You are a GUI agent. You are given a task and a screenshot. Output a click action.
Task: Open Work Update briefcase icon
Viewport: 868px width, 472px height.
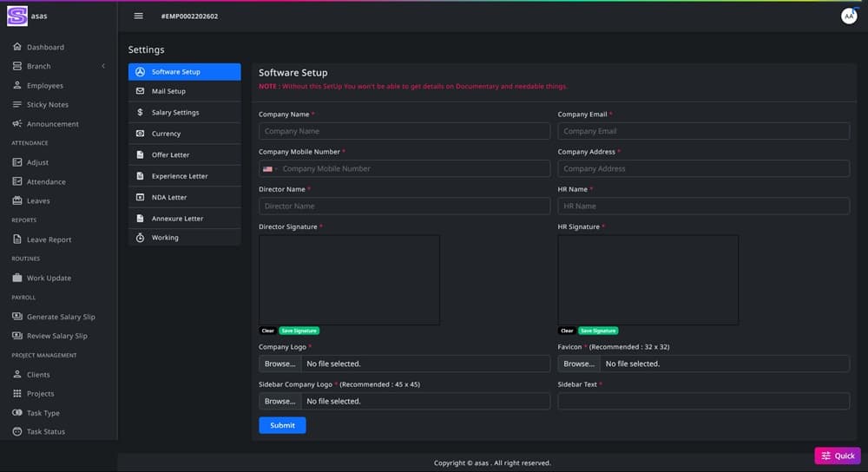pyautogui.click(x=17, y=279)
